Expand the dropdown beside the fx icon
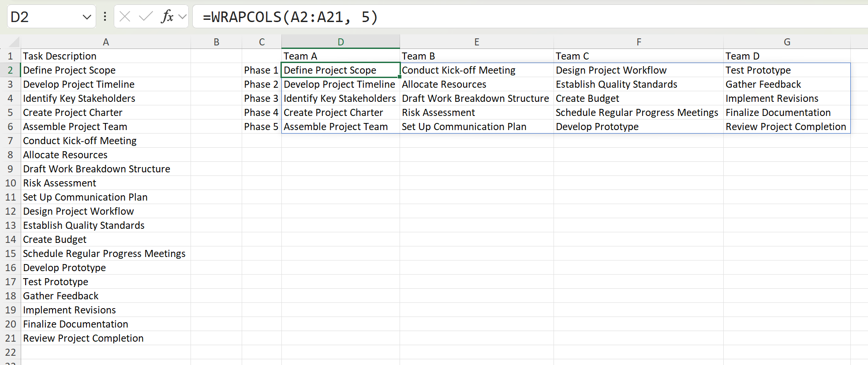This screenshot has width=868, height=365. click(183, 17)
